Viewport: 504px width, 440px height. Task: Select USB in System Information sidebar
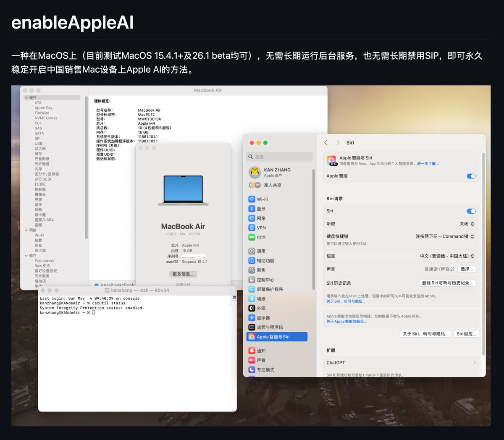coord(39,144)
